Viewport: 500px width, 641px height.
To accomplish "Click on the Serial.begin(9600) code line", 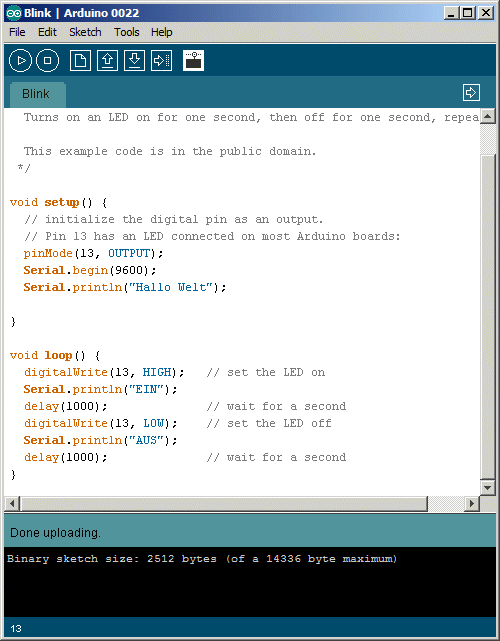I will (x=90, y=270).
